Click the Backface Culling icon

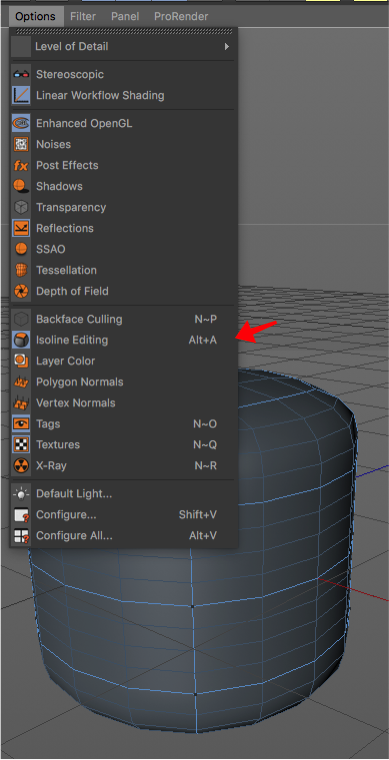pos(21,319)
